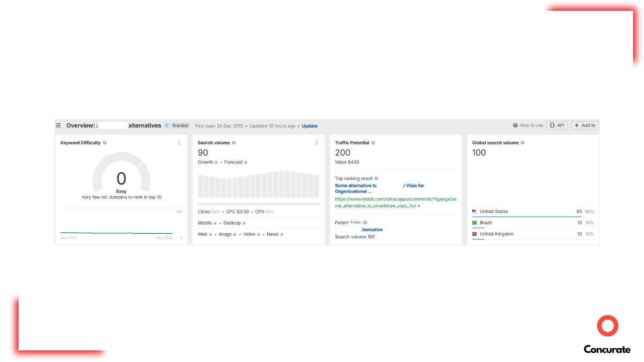Open Search volume card three-dot menu
Image resolution: width=644 pixels, height=362 pixels.
pos(317,143)
